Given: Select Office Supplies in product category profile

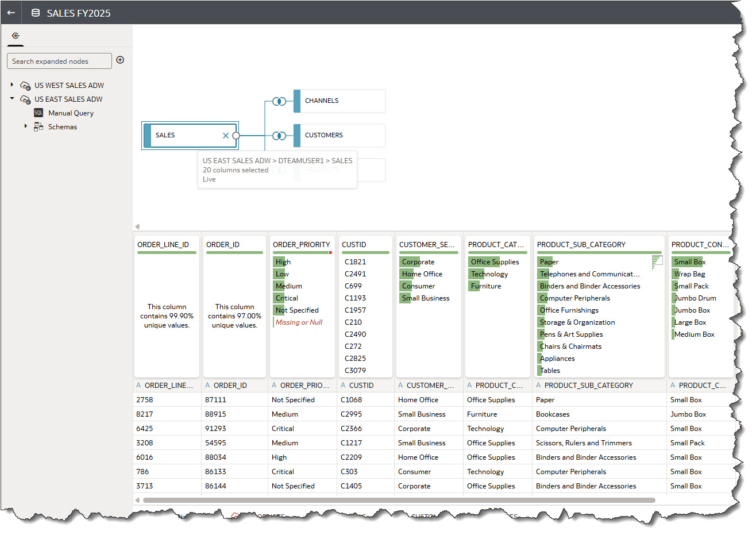Looking at the screenshot, I should coord(495,262).
